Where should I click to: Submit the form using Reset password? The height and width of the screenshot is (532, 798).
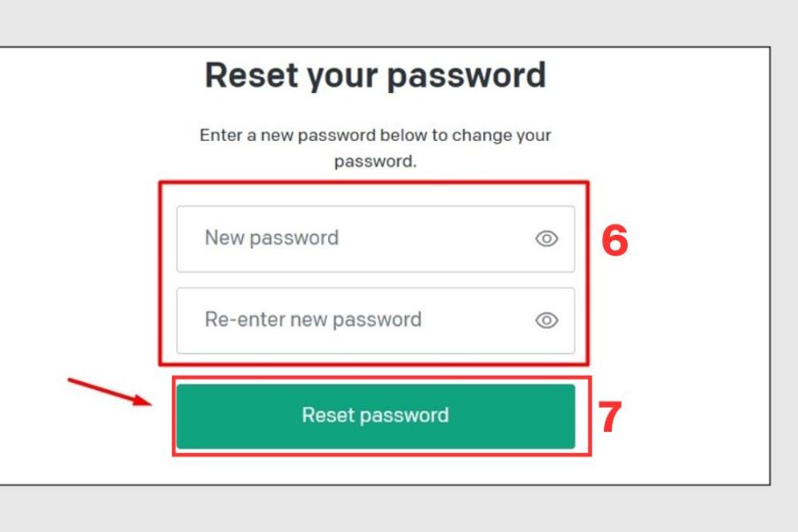click(x=375, y=415)
